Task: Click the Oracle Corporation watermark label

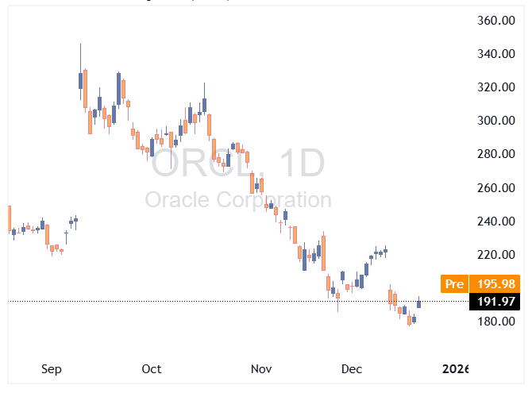Action: [238, 199]
